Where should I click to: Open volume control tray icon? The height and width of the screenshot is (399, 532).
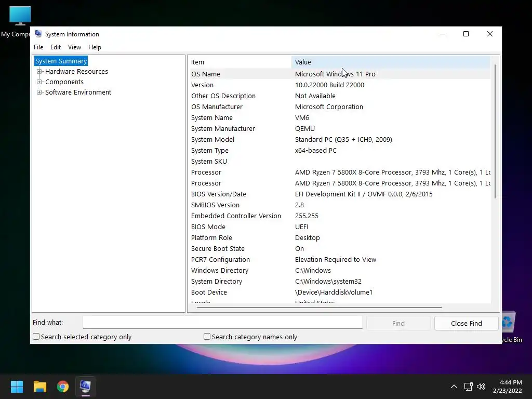pos(481,387)
